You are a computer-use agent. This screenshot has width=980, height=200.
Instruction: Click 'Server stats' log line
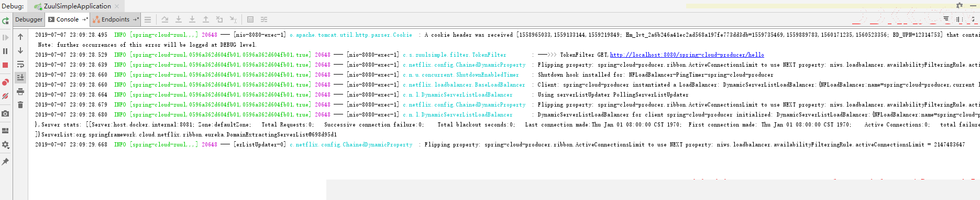pos(507,124)
